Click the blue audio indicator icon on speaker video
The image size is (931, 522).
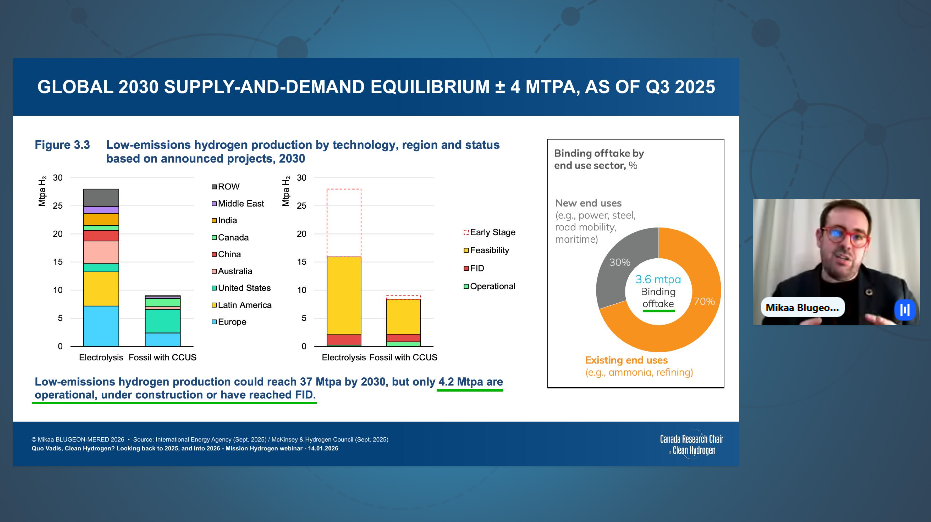click(905, 309)
